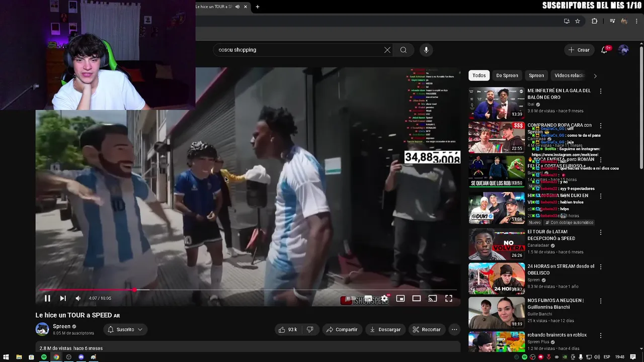This screenshot has height=362, width=644.
Task: Open a new browser tab
Action: pyautogui.click(x=258, y=7)
